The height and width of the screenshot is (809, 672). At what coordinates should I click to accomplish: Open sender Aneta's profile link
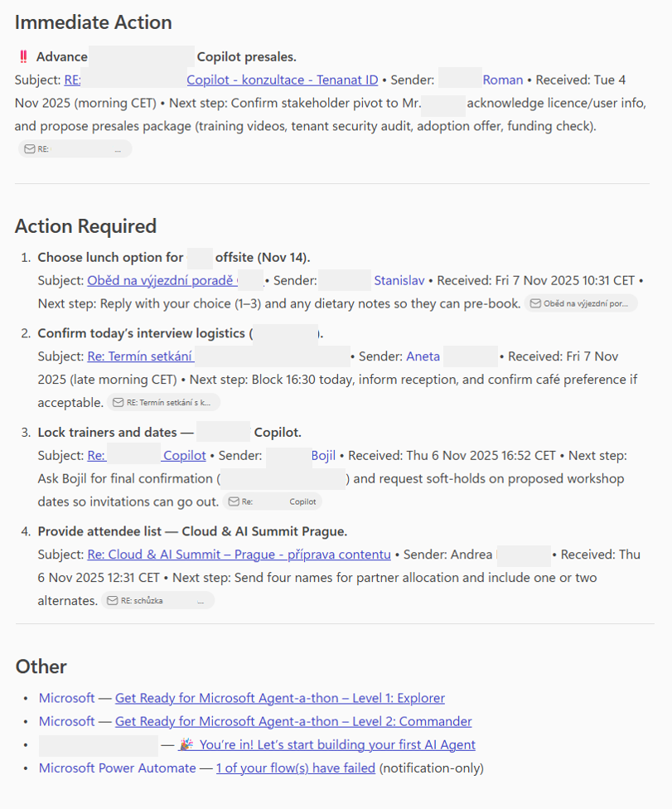coord(423,356)
